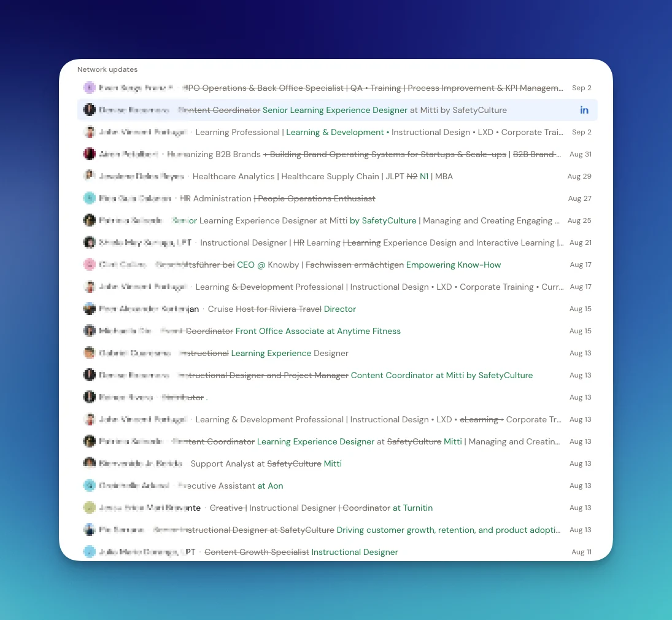Click avatar beside Executive Assistant at Aon
The image size is (672, 620).
click(89, 486)
